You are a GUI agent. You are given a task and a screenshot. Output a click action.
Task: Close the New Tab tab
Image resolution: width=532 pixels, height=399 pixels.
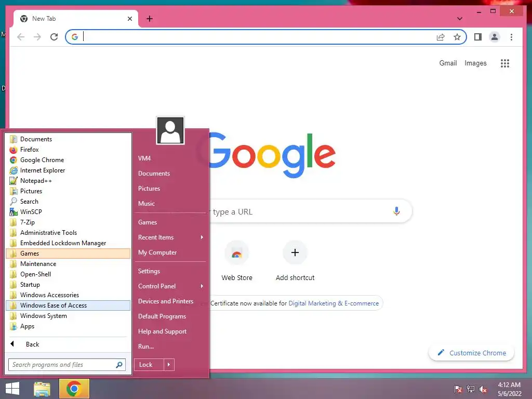[129, 19]
